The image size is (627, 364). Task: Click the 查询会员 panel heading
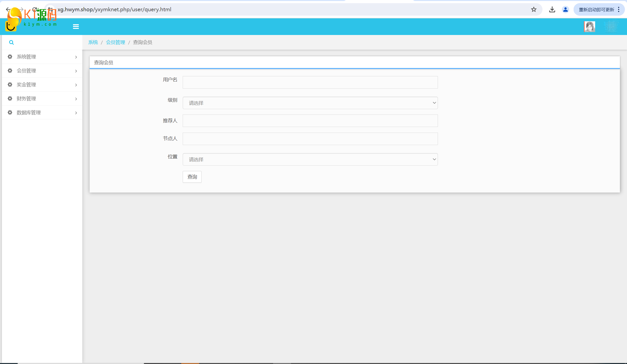click(104, 63)
